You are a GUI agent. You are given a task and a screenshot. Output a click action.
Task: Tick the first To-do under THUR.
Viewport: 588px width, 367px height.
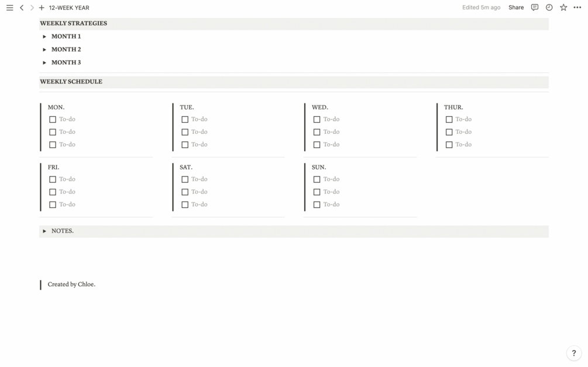point(449,119)
